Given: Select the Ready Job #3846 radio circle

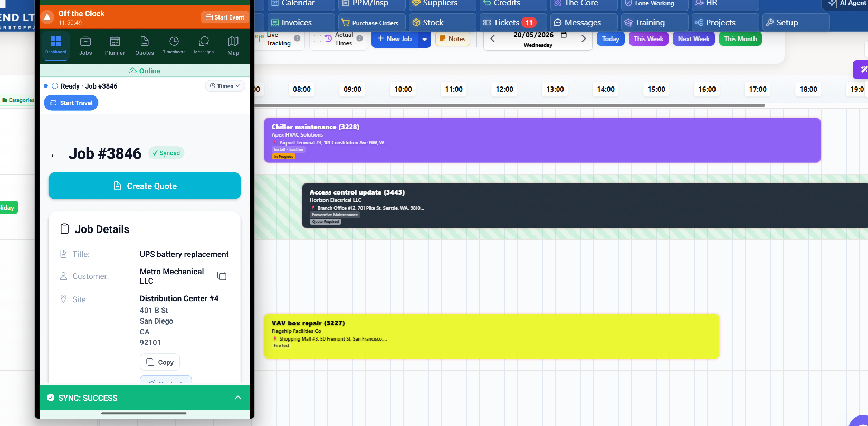Looking at the screenshot, I should point(55,86).
